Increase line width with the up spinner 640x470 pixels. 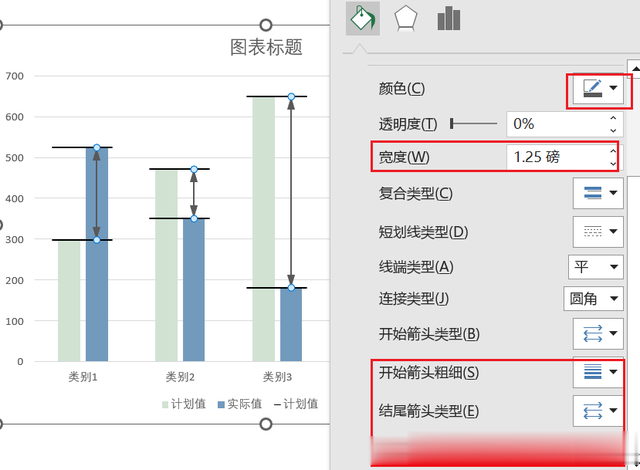pyautogui.click(x=613, y=151)
